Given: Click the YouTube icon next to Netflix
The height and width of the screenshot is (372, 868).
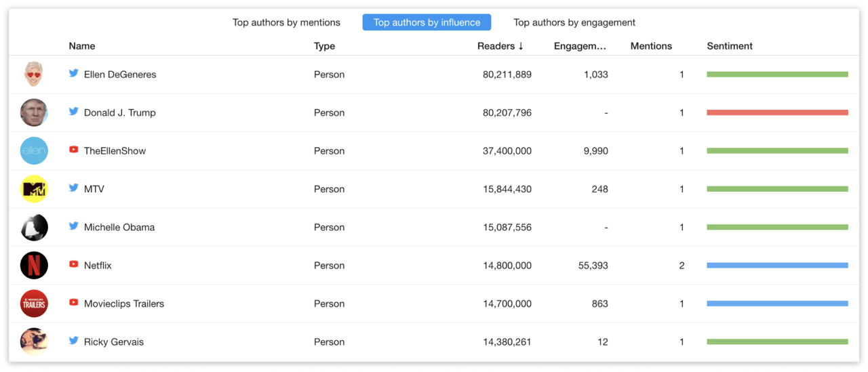Looking at the screenshot, I should (73, 265).
